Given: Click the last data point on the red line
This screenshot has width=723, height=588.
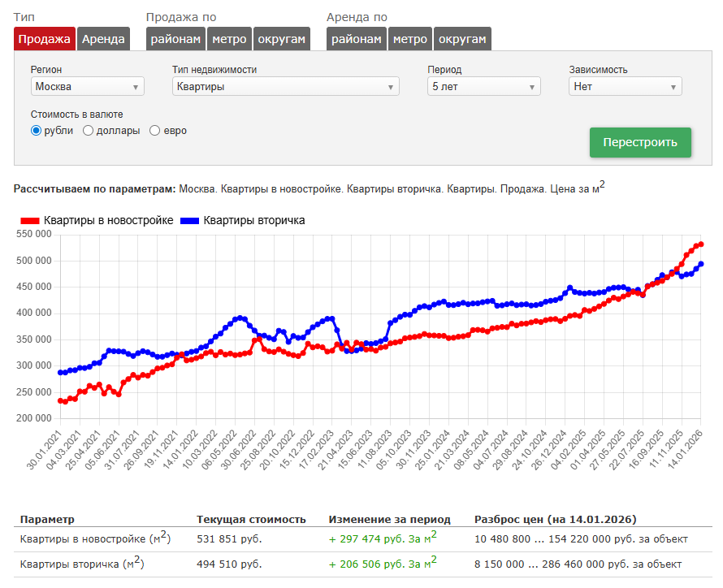Looking at the screenshot, I should tap(700, 244).
